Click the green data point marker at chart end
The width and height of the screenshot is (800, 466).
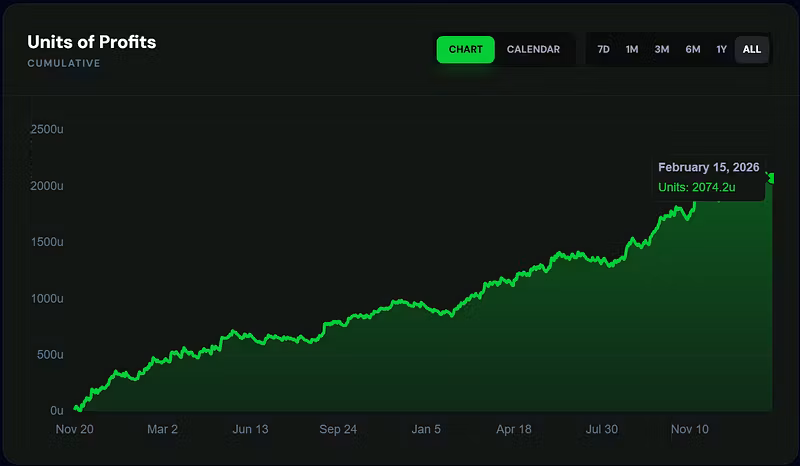point(771,178)
